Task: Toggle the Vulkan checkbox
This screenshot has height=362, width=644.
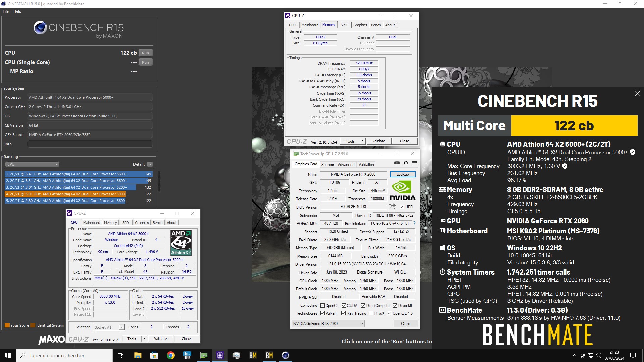Action: tap(322, 313)
